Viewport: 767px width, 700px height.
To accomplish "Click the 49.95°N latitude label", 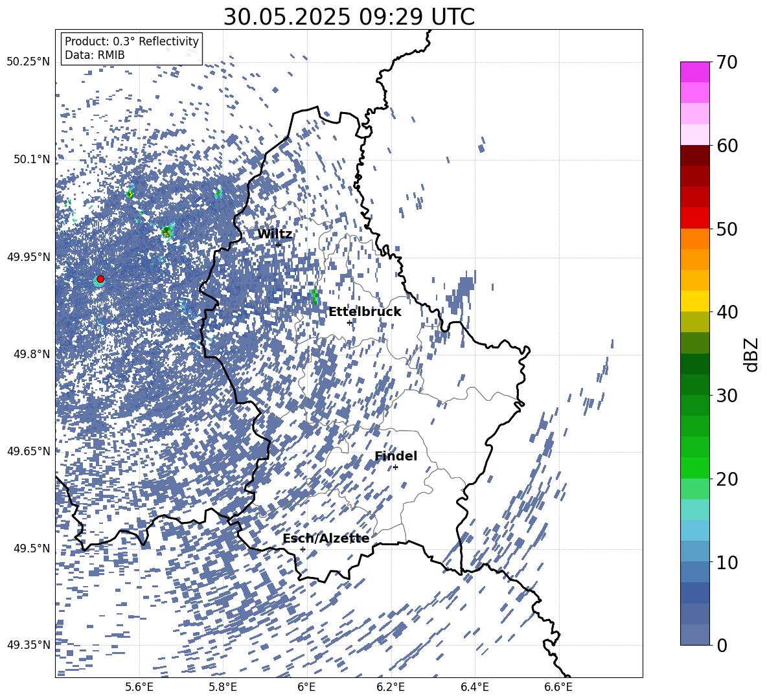I will click(29, 256).
